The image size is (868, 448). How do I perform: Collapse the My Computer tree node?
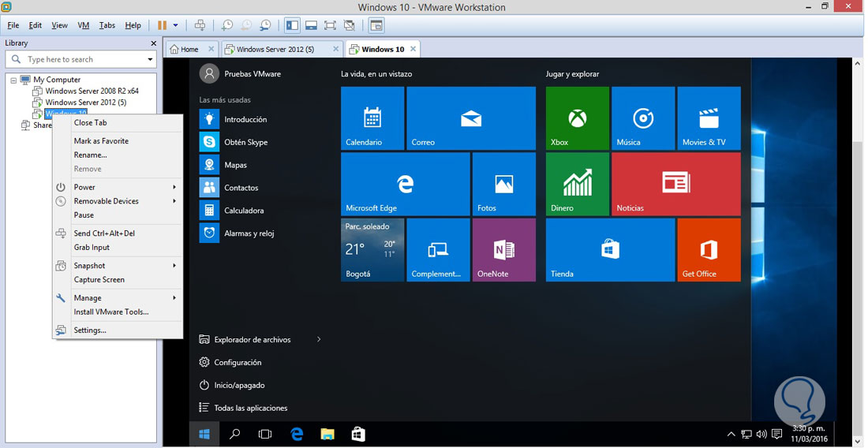coord(13,80)
